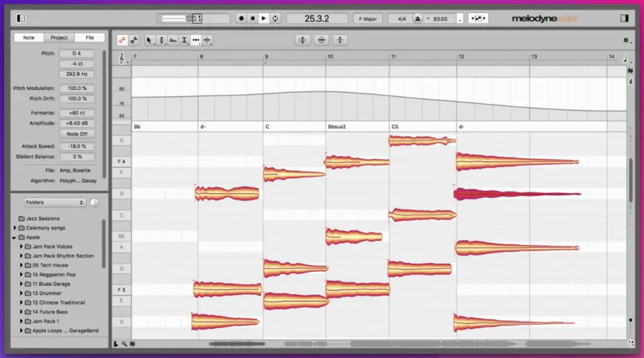Select the Formant tool
644x358 pixels.
pos(173,40)
